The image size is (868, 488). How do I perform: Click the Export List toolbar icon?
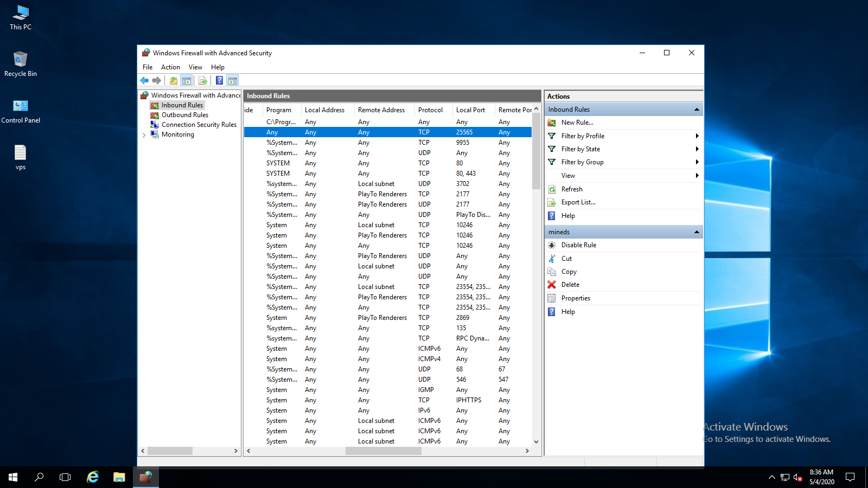(202, 81)
